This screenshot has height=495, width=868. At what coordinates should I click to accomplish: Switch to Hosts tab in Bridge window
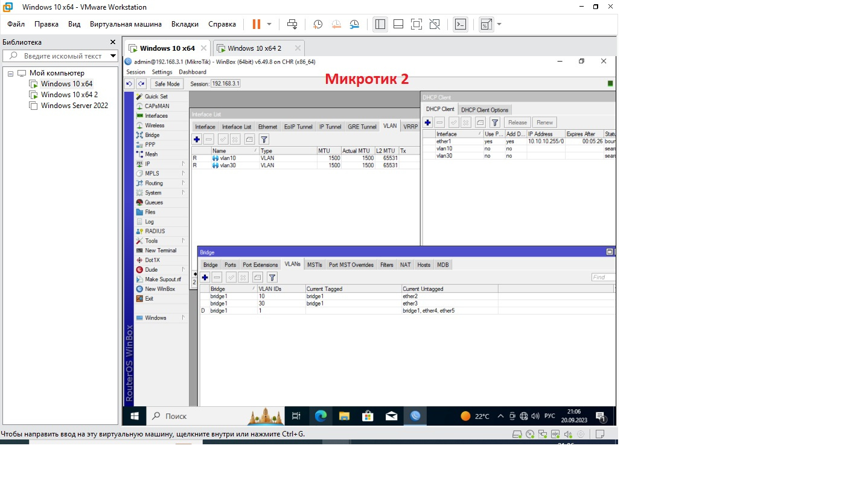click(x=424, y=265)
